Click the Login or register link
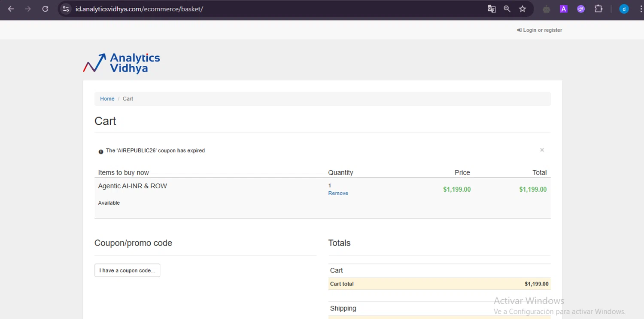The height and width of the screenshot is (319, 644). (540, 30)
